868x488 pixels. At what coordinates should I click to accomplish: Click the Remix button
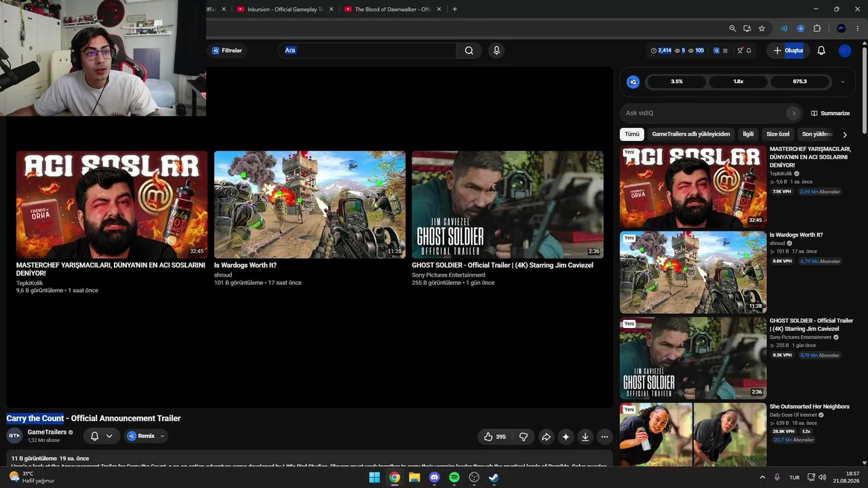[x=142, y=436]
